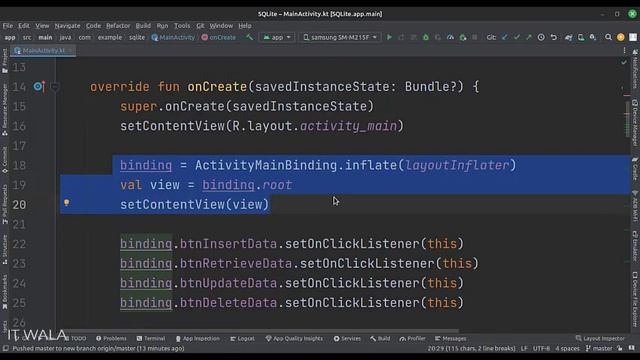640x360 pixels.
Task: Click the editor vertical scrollbar
Action: pyautogui.click(x=627, y=119)
